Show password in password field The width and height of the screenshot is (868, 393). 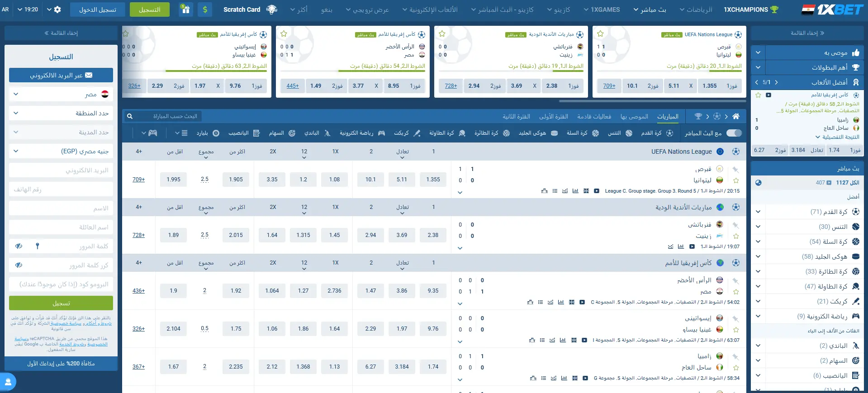pos(19,246)
